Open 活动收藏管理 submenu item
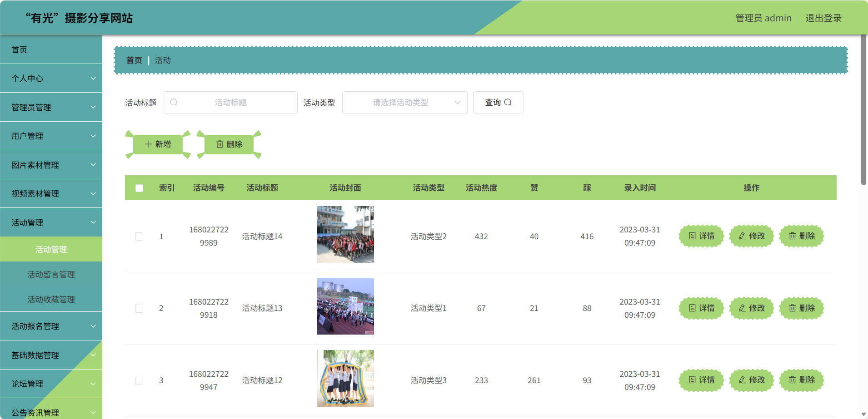This screenshot has width=868, height=419. pyautogui.click(x=51, y=299)
